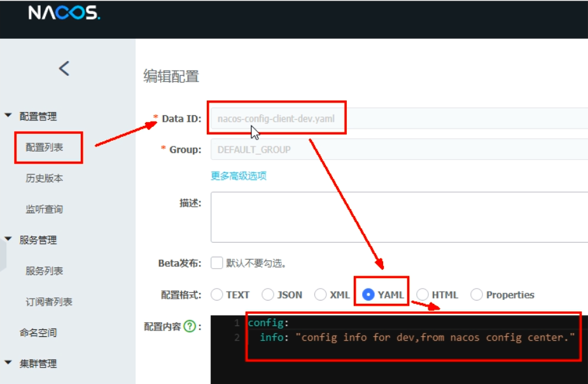588x384 pixels.
Task: Collapse the 配置管理 menu section
Action: click(x=8, y=115)
